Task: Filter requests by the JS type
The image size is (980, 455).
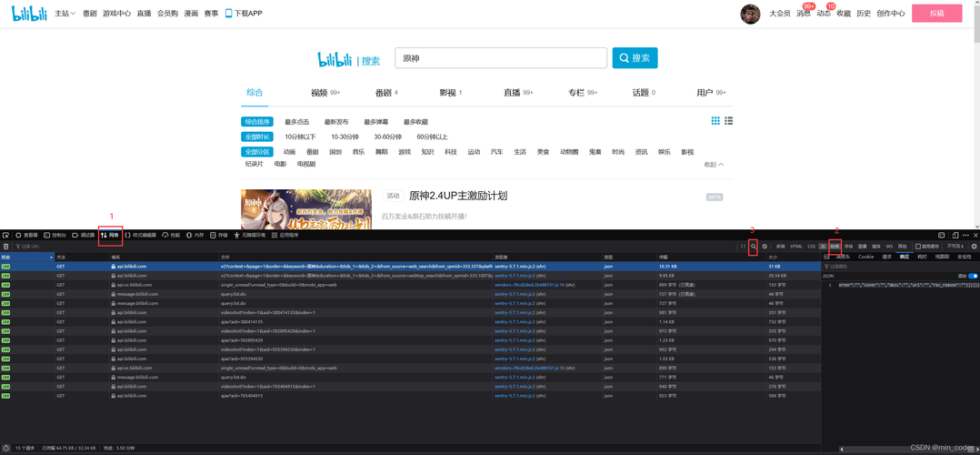Action: click(823, 247)
